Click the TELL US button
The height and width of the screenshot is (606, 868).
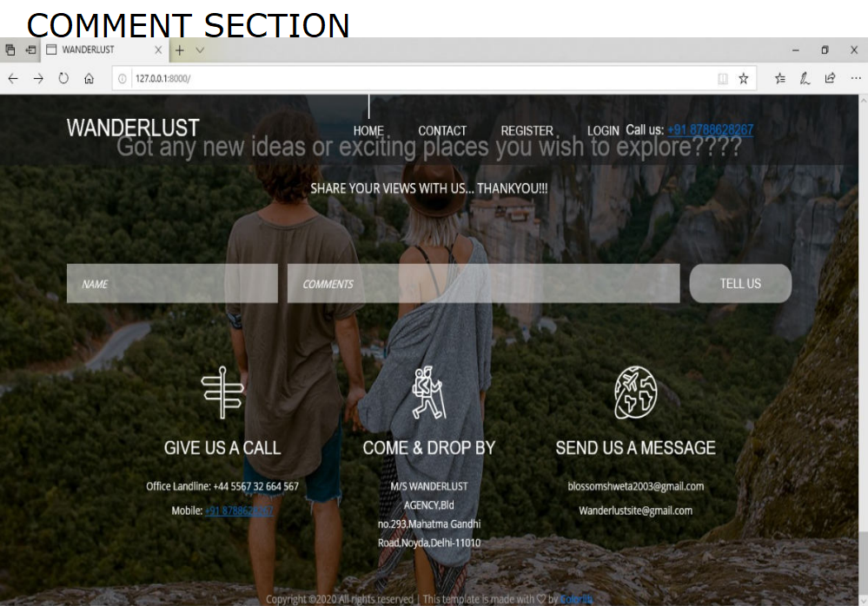tap(740, 283)
